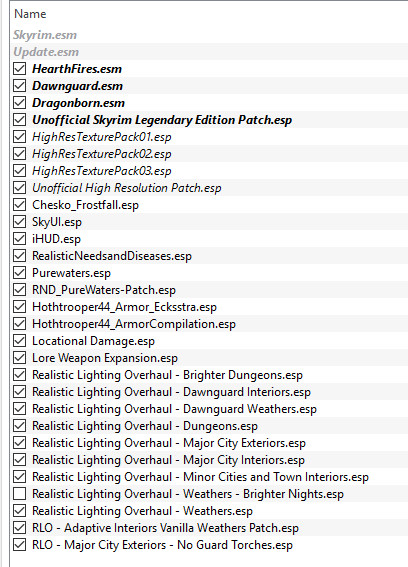The height and width of the screenshot is (567, 408).
Task: Uncheck the Chesko_Frostfall.esp checkbox
Action: 20,205
